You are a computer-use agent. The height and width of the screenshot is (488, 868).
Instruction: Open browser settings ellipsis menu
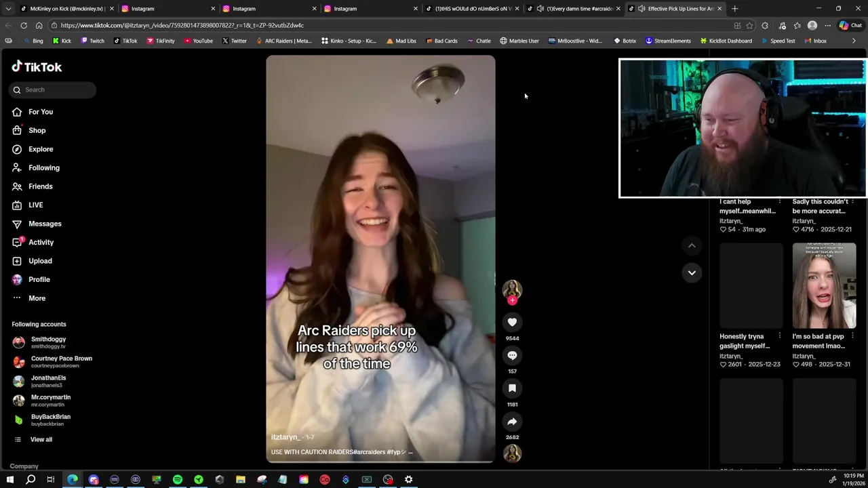pos(827,25)
